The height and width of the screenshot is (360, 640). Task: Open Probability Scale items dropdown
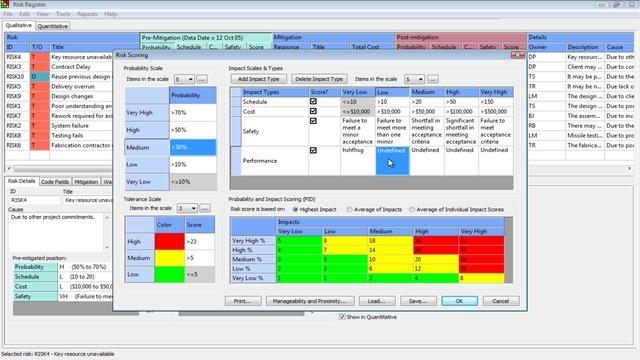pyautogui.click(x=184, y=79)
